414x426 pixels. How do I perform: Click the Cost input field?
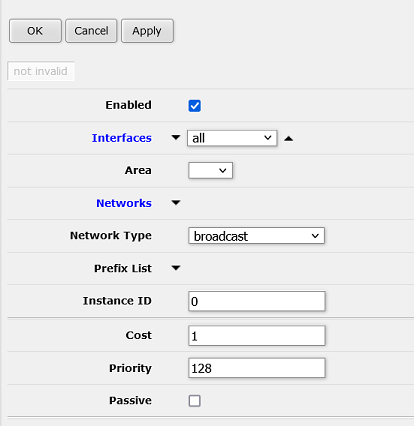(x=257, y=336)
